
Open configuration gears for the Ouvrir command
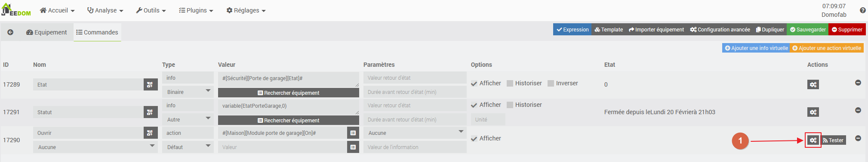tap(813, 140)
